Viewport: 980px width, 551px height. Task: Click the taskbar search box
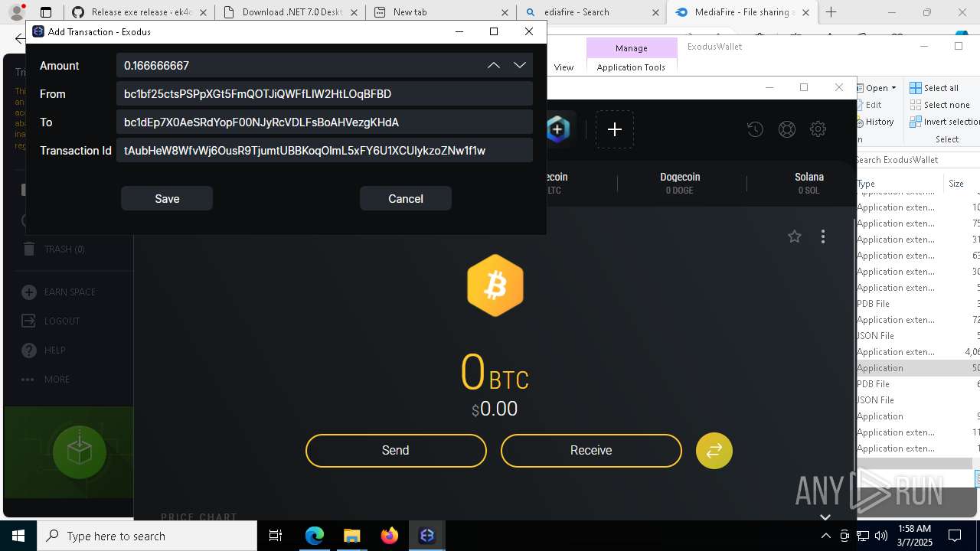click(x=147, y=536)
